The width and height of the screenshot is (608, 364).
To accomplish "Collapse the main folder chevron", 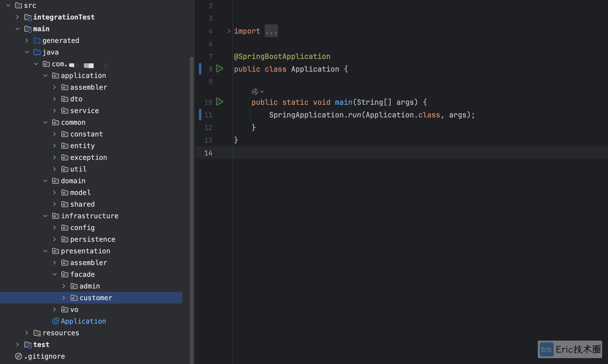I will pos(17,29).
